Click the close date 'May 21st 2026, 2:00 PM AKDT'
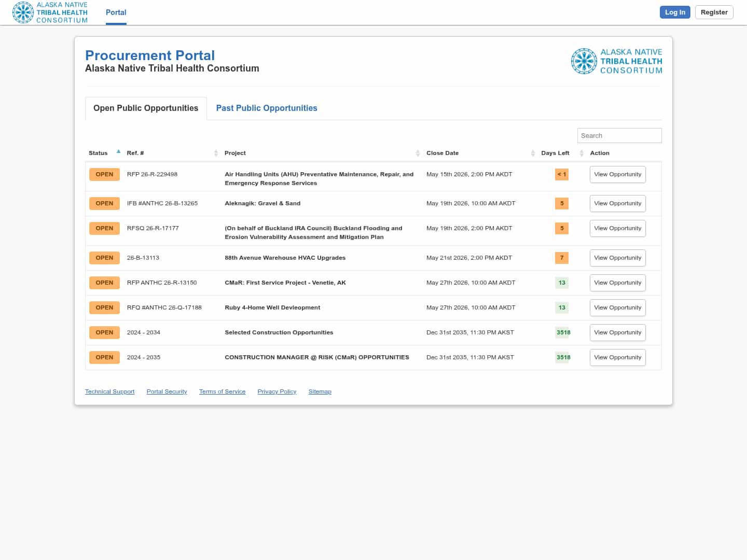Screen dimensions: 747x560 [469, 258]
